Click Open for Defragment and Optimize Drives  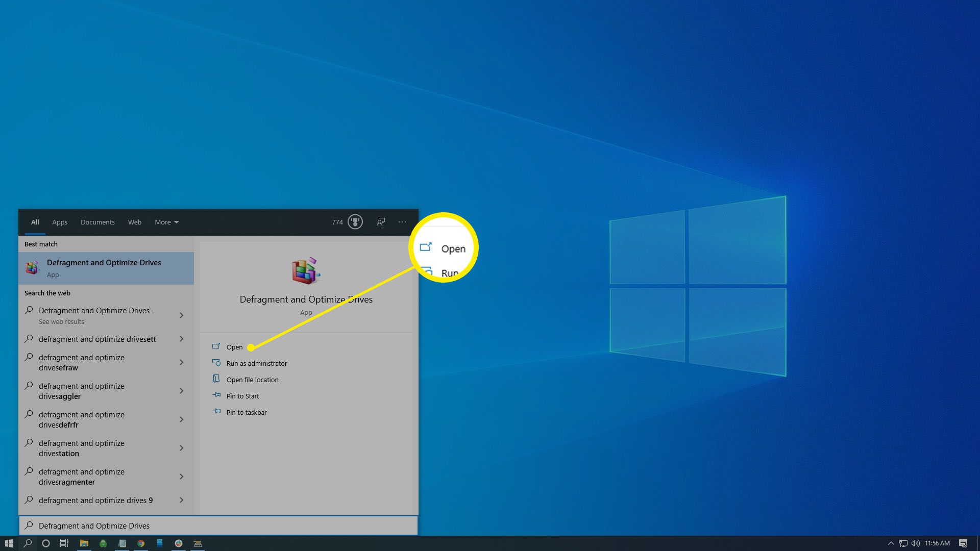pyautogui.click(x=234, y=347)
